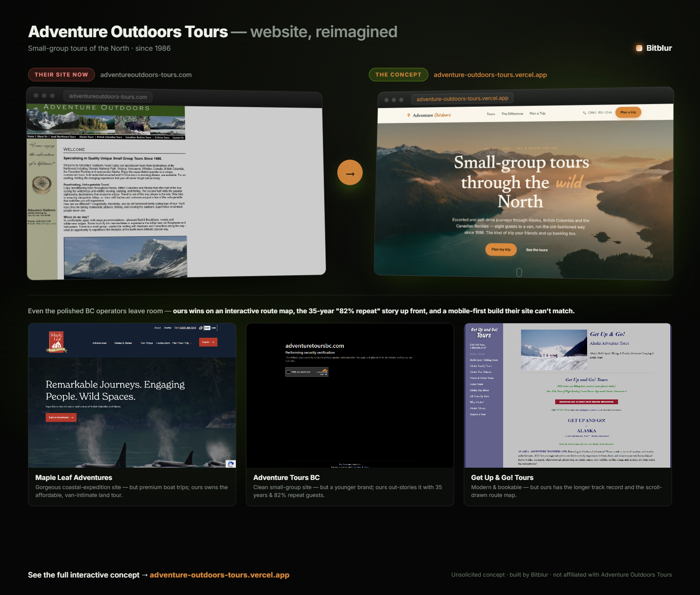
Task: Click the 'Adventure Outdoors Tours' main headline
Action: click(128, 31)
